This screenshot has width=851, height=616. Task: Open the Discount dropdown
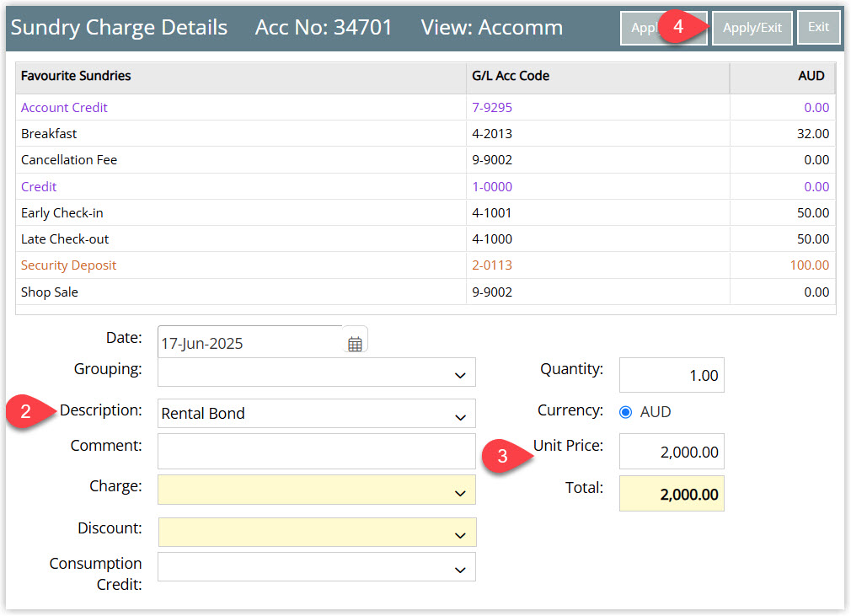pos(317,532)
